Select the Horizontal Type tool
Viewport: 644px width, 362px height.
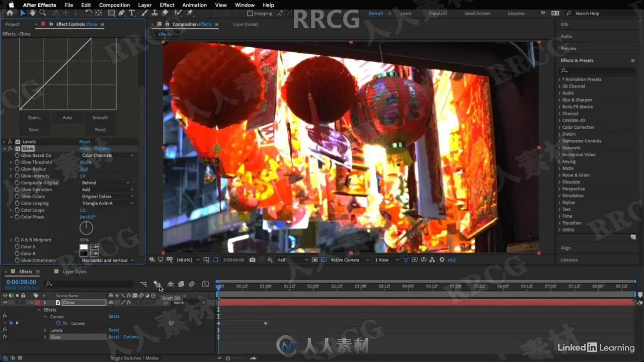point(132,13)
